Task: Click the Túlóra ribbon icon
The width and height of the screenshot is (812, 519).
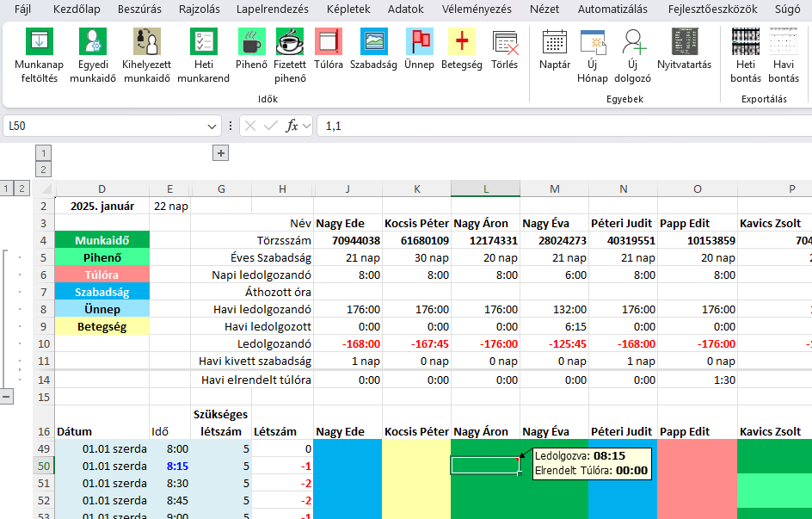Action: click(329, 42)
